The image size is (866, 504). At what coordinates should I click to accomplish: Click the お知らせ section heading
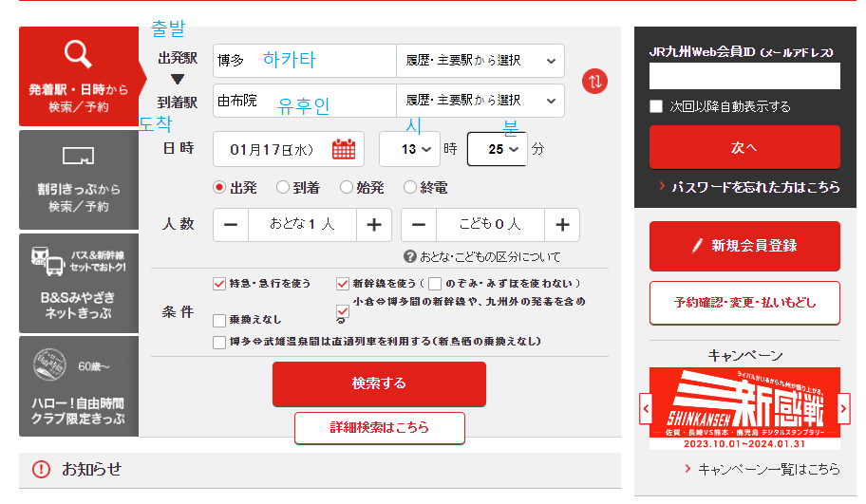point(92,469)
